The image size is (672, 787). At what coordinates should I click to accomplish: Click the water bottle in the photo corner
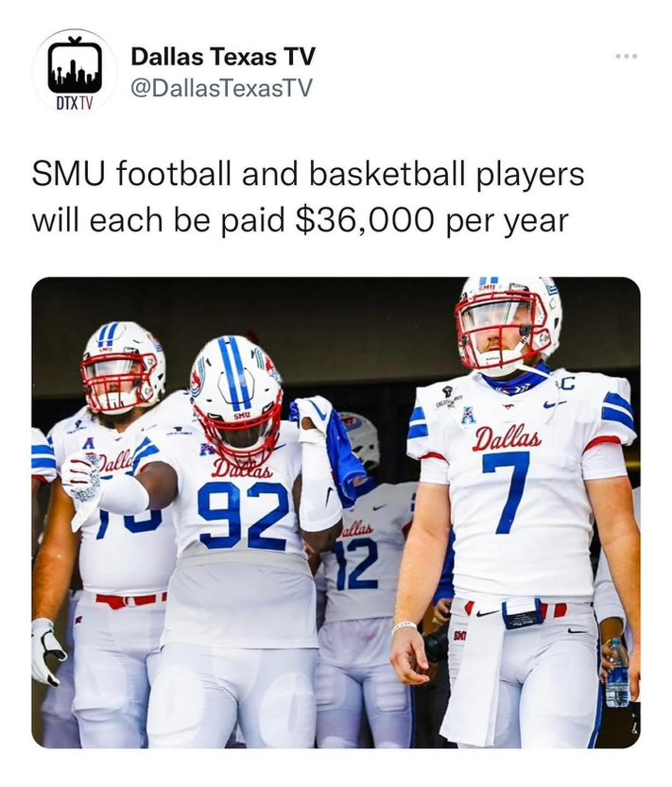(x=617, y=673)
